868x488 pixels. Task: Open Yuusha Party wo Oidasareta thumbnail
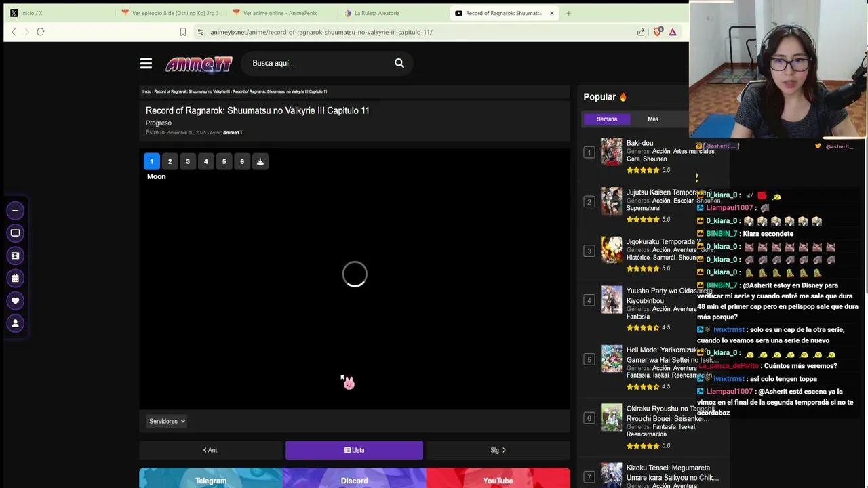coord(612,300)
